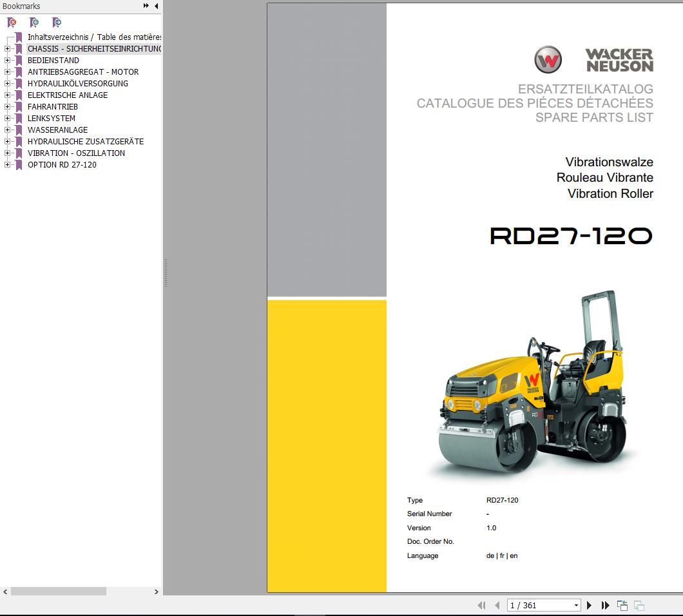Expand CHASSIS - SICHERHEITSEINRICHTUNG bookmark
The image size is (683, 616).
(x=7, y=49)
